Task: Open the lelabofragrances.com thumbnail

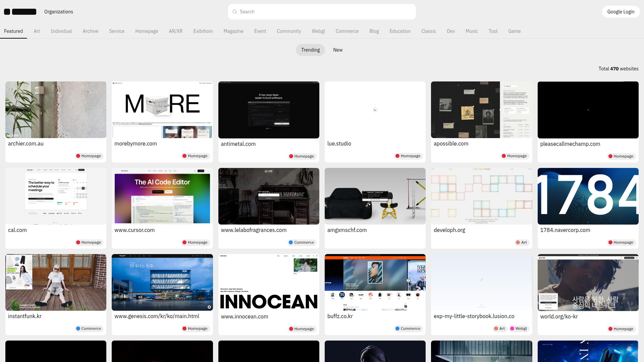Action: click(x=269, y=196)
